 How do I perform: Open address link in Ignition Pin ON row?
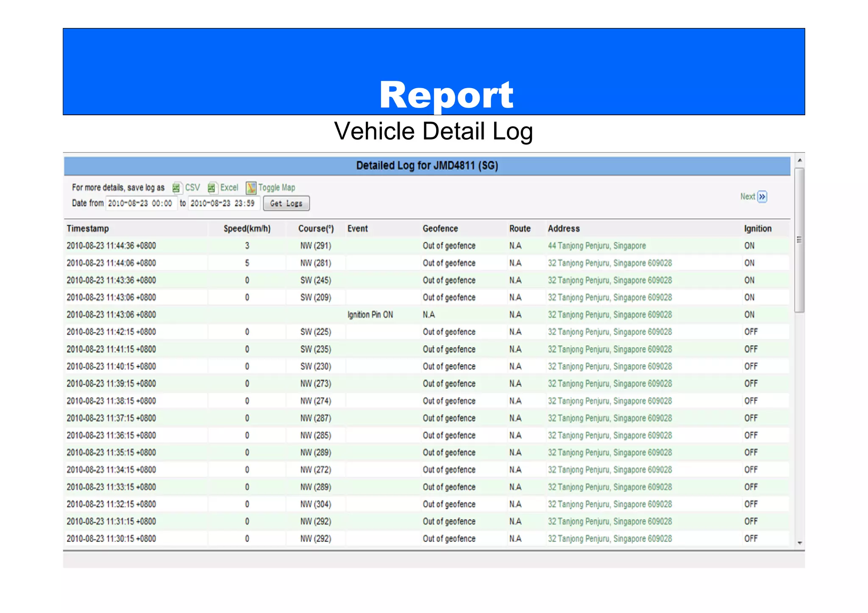[610, 315]
